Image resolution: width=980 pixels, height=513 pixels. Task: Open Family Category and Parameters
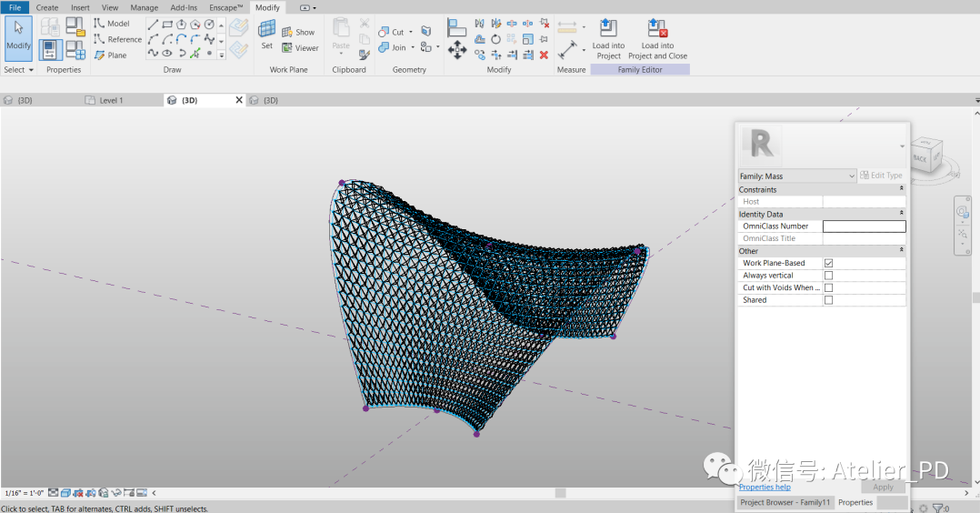click(x=75, y=26)
